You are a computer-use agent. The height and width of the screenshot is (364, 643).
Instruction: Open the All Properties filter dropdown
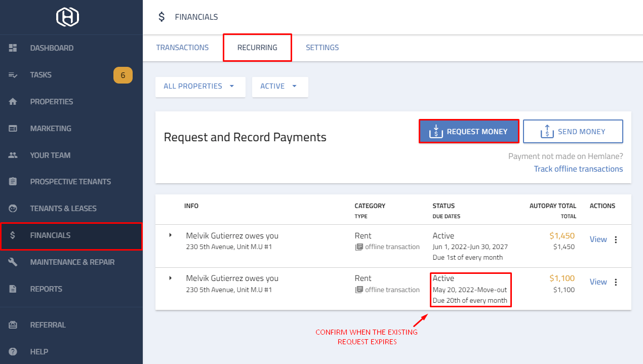click(200, 86)
